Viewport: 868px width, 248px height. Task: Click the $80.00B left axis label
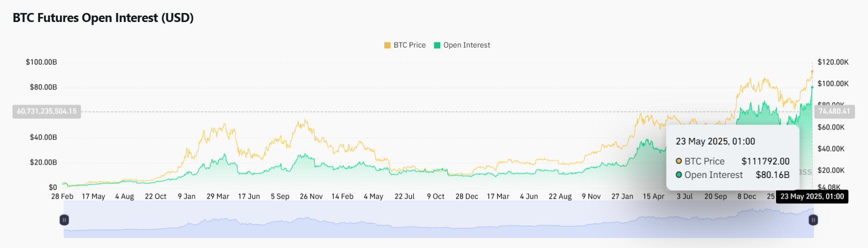coord(43,87)
